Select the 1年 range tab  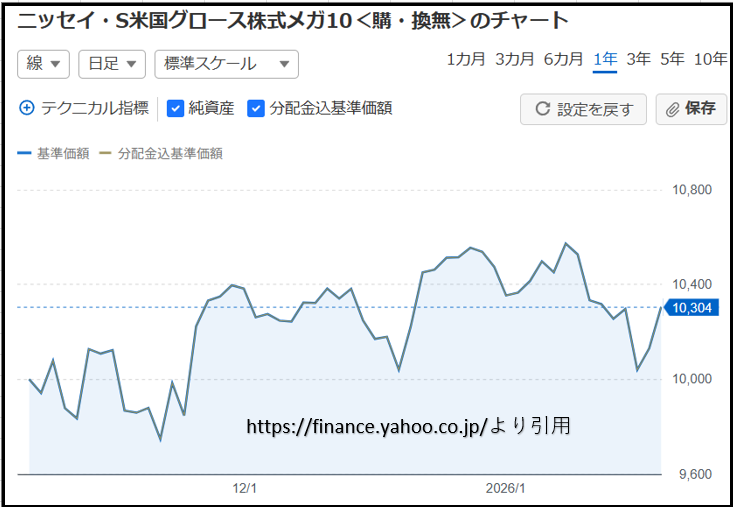[604, 59]
